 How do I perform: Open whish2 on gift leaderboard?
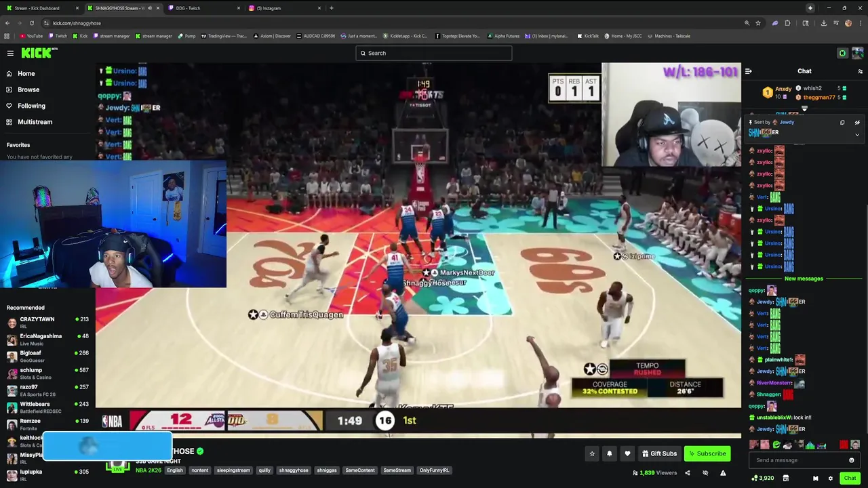tap(821, 88)
